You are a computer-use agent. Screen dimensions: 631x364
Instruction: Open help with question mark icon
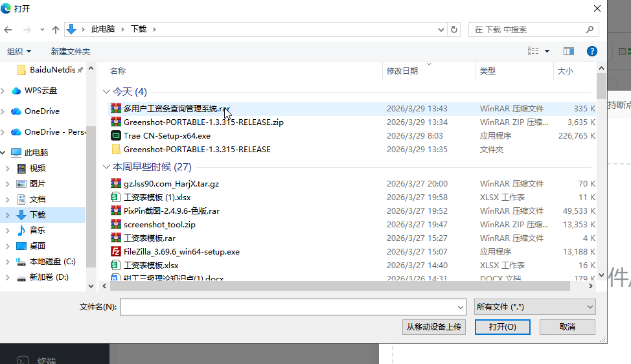[x=591, y=51]
